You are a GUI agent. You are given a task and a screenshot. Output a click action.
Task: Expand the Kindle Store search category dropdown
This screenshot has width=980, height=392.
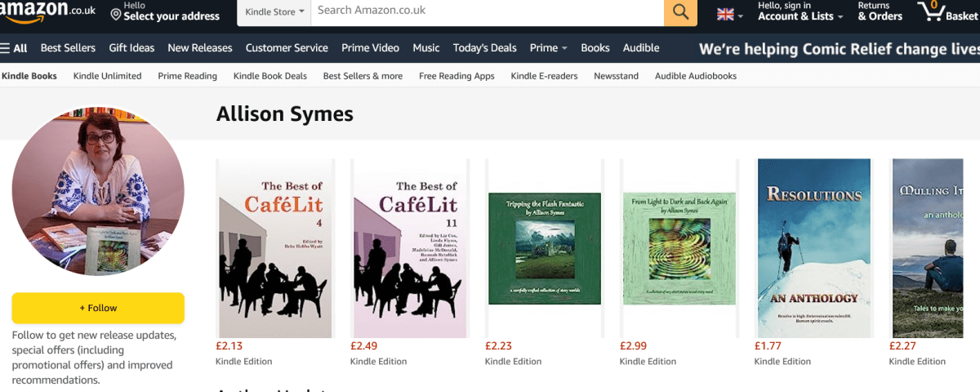pos(274,12)
